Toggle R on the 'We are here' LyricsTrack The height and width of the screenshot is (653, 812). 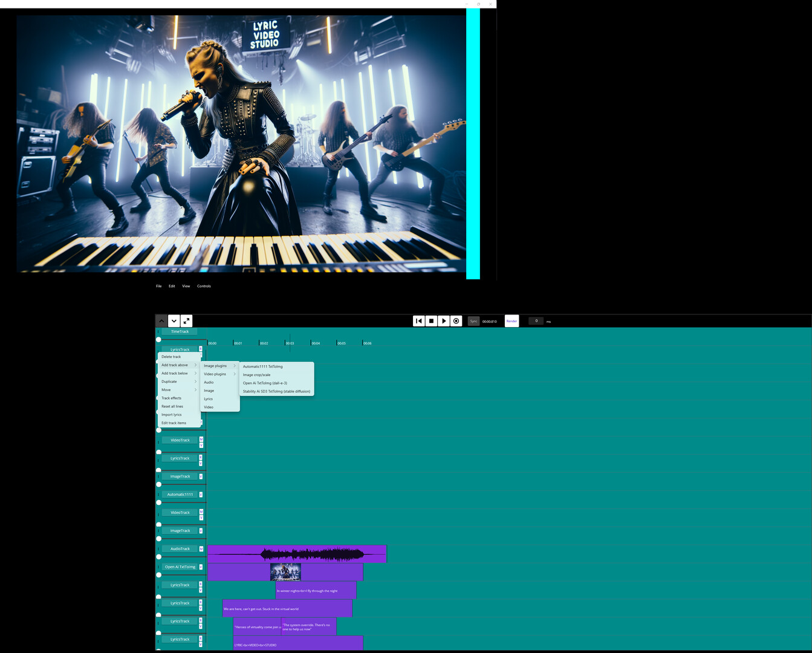point(201,602)
